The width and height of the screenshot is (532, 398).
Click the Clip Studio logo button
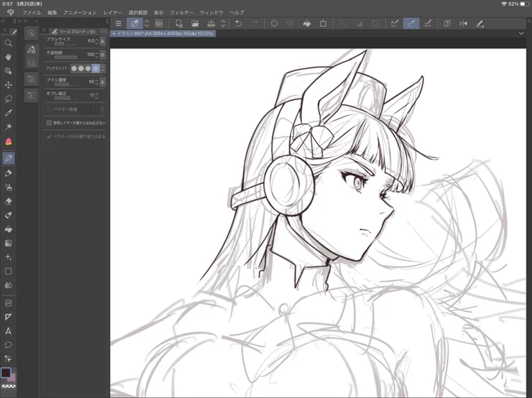(x=10, y=13)
